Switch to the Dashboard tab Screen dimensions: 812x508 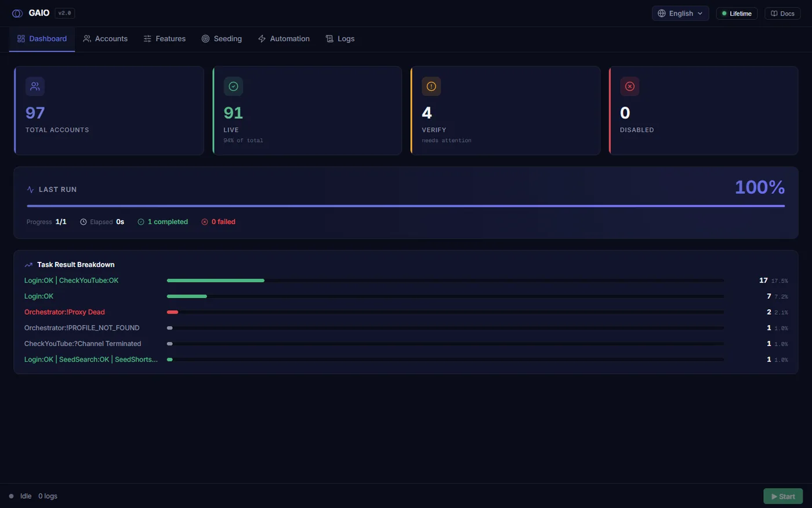tap(42, 39)
